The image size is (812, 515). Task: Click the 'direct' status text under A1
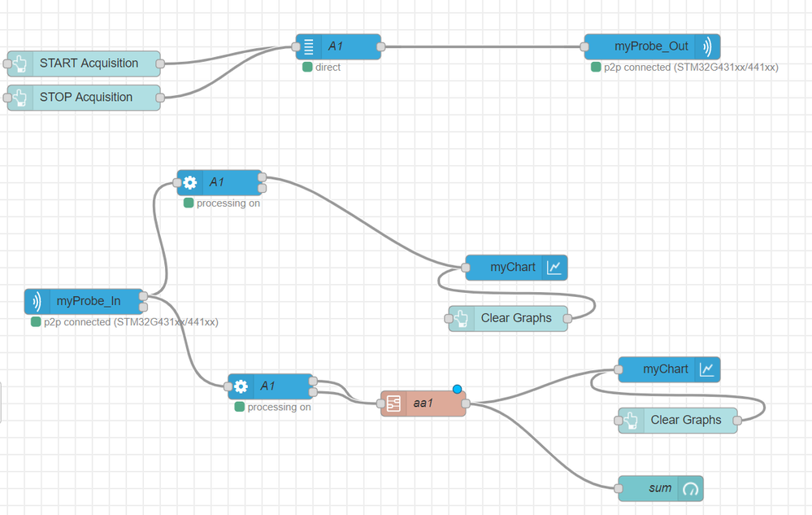(x=328, y=68)
